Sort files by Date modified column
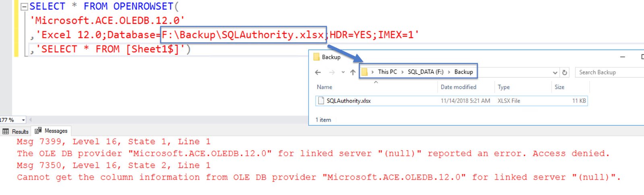The width and height of the screenshot is (644, 195). coord(458,87)
